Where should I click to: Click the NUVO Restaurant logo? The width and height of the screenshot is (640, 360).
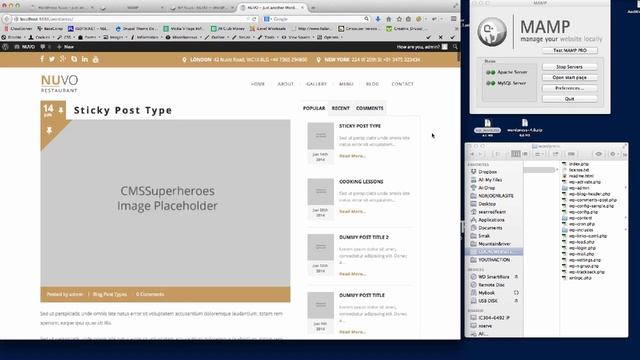tap(59, 84)
